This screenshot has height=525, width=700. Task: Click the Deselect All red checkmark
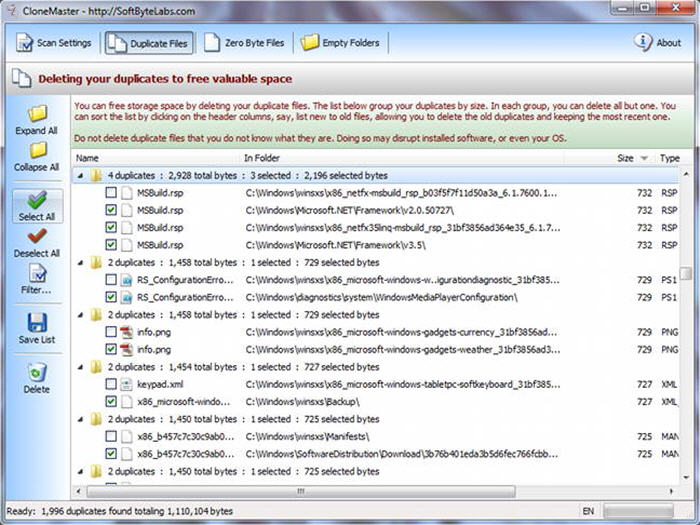pos(37,236)
